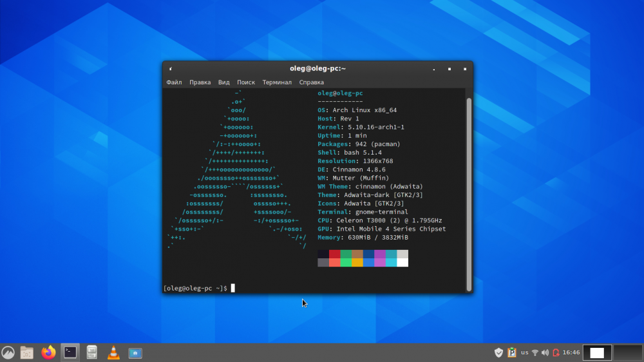Open the file cabinet icon in panel
The image size is (644, 362).
pyautogui.click(x=92, y=352)
